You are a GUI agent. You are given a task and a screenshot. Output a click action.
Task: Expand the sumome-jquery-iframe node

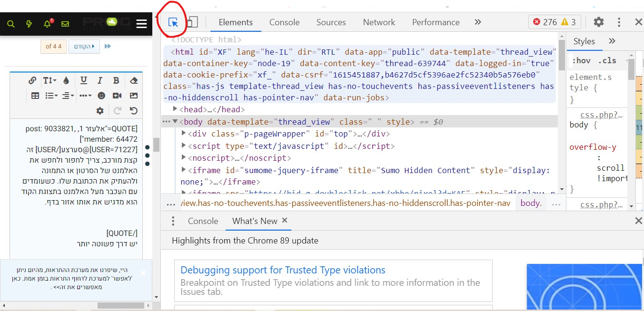[184, 169]
